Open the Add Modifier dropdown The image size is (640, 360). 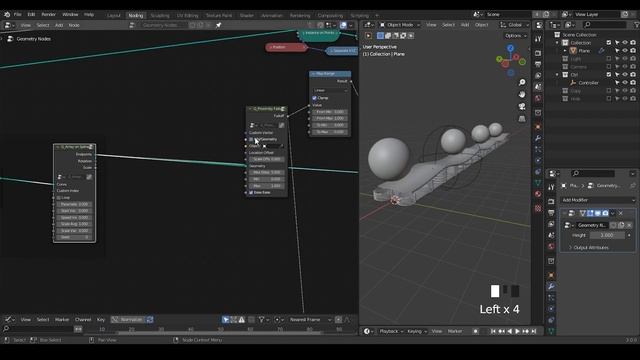[x=598, y=200]
